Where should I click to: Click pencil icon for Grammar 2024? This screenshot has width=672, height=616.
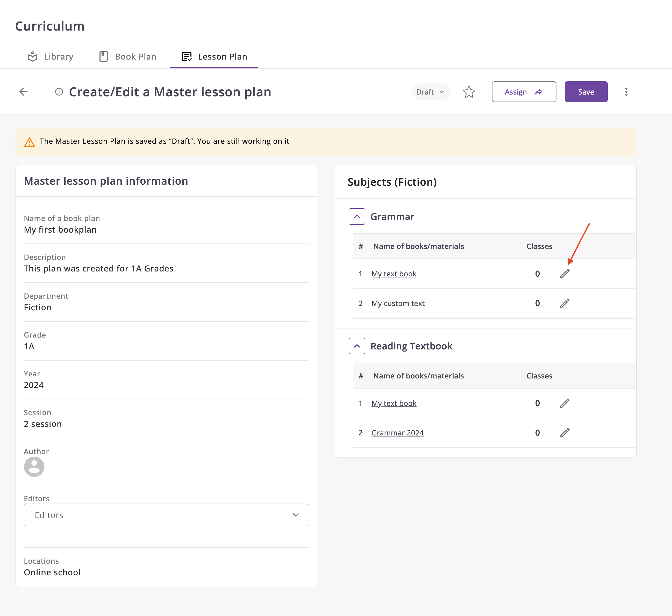[564, 433]
